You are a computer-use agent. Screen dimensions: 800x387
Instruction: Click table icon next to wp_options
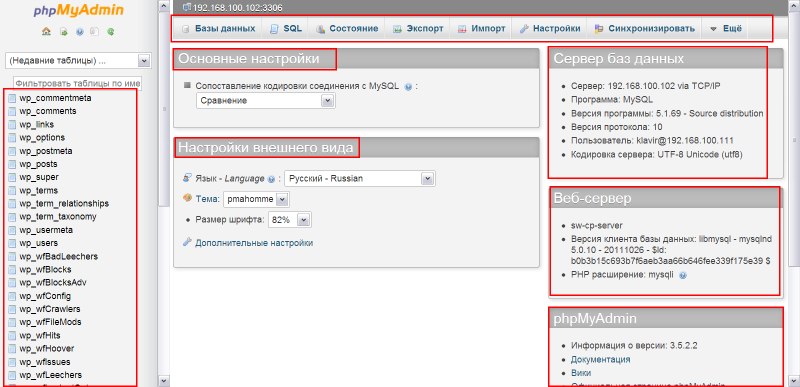pos(12,138)
